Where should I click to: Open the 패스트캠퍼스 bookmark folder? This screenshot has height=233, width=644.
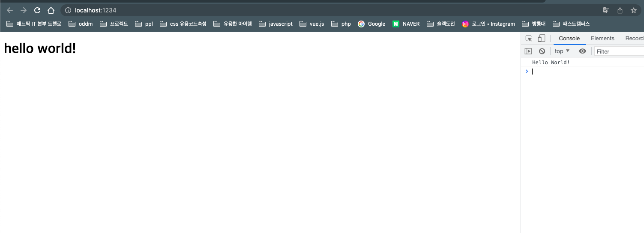pyautogui.click(x=571, y=24)
